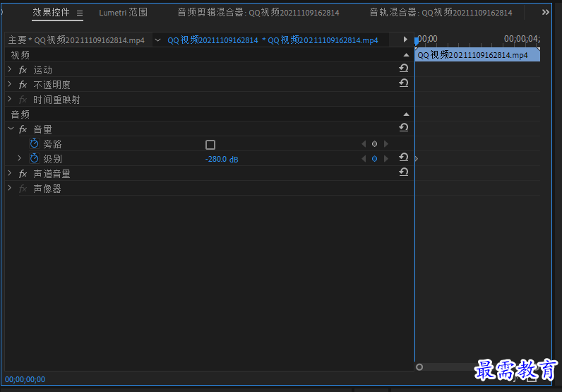The width and height of the screenshot is (562, 392).
Task: Expand the 声道音量 effect
Action: pos(10,173)
